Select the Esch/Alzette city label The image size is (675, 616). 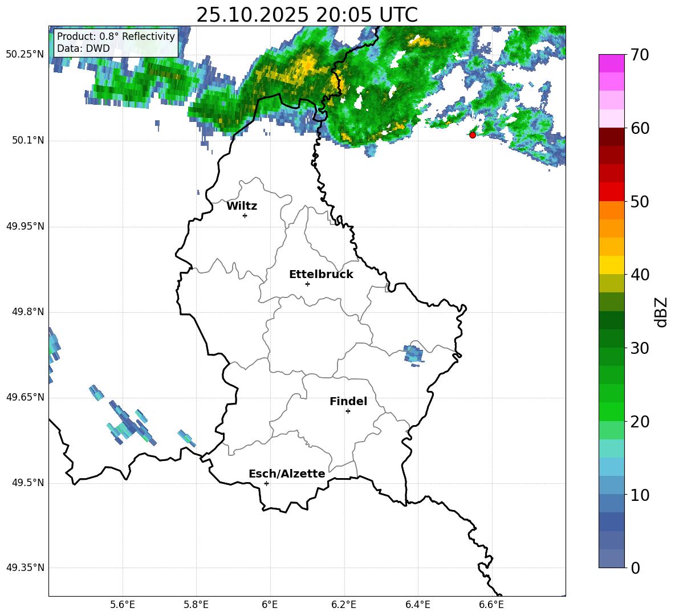287,474
